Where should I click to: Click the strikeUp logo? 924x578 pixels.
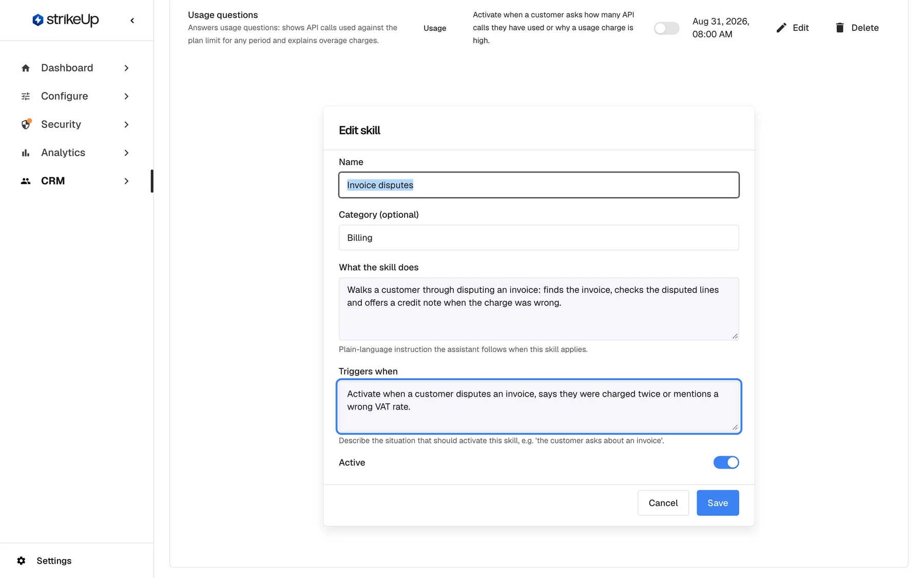65,20
